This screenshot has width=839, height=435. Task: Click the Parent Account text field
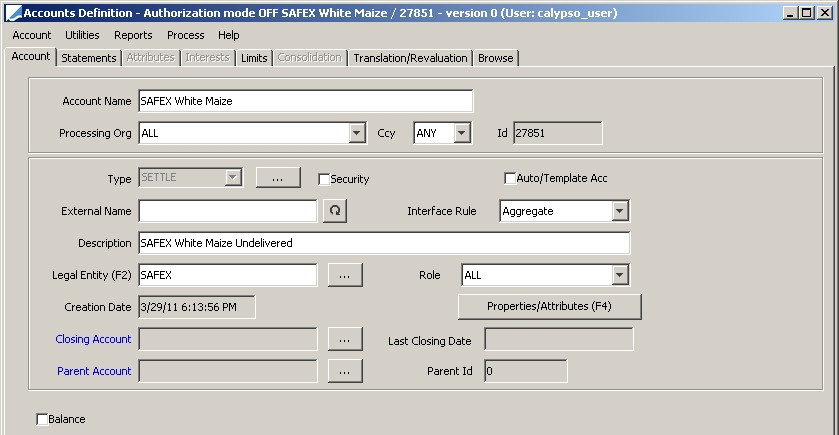[x=228, y=371]
